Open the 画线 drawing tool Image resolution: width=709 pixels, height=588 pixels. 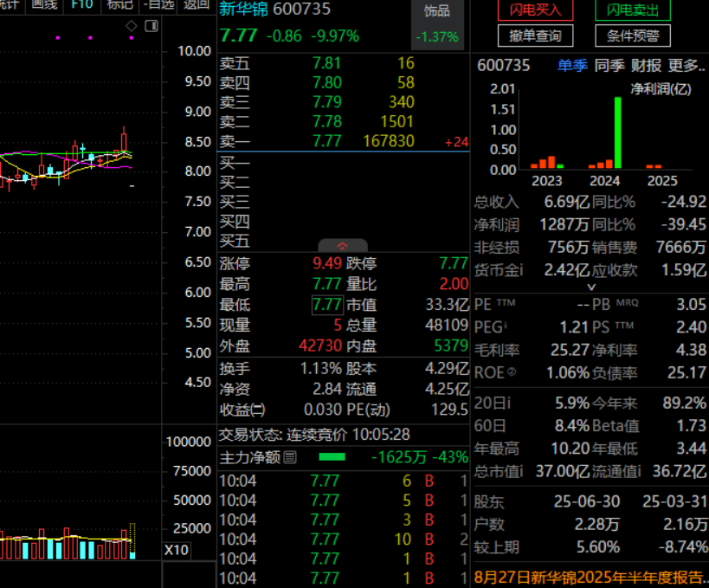(45, 5)
